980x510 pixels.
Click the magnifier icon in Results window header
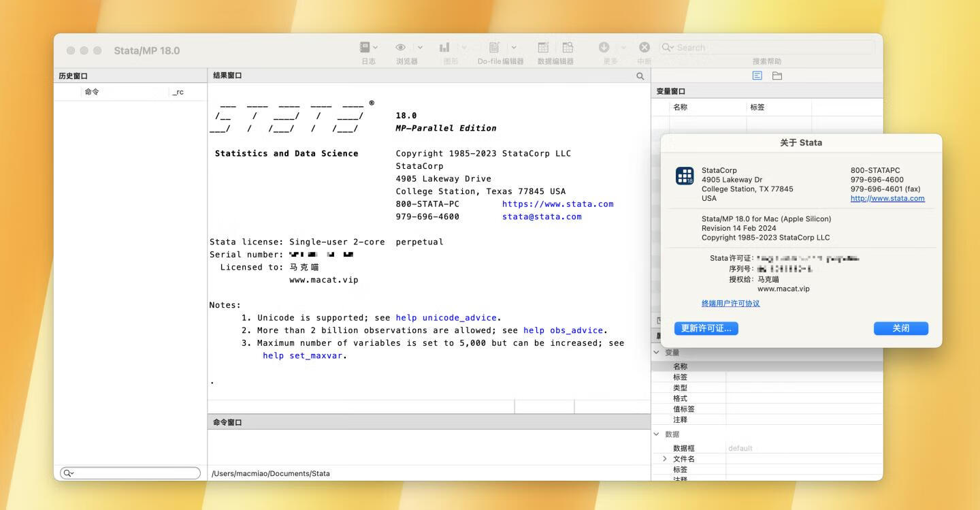640,76
